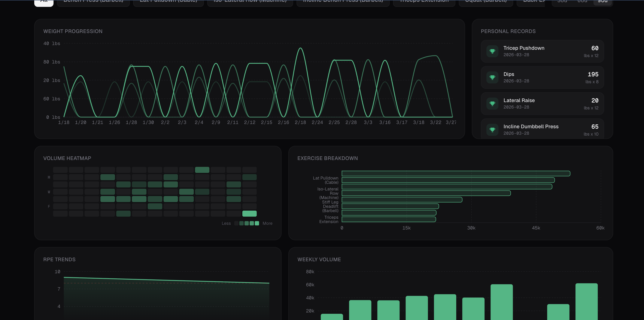
Task: Click the leftmost Weekly Volume bar
Action: coord(332,317)
